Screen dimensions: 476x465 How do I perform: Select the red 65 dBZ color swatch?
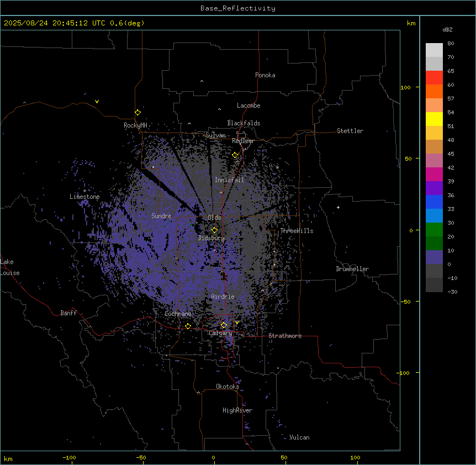[x=434, y=77]
